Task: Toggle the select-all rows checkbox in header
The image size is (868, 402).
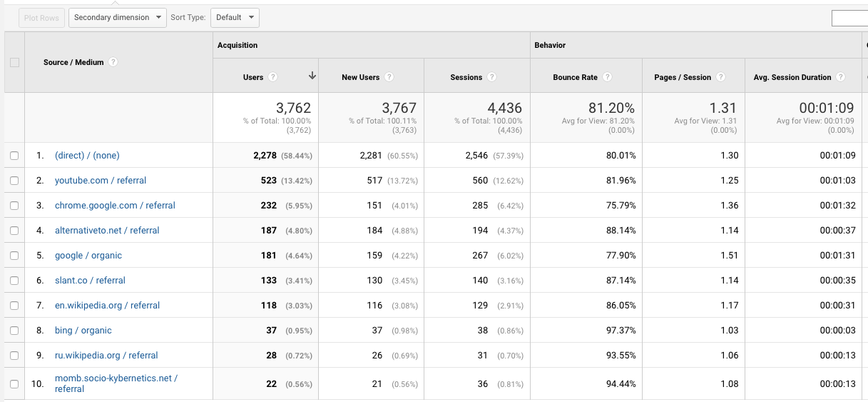Action: pos(14,62)
